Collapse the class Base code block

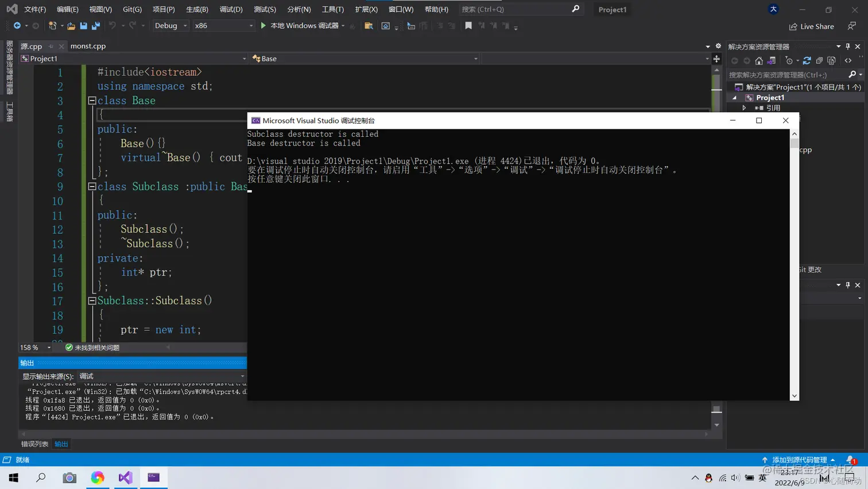[x=92, y=101]
